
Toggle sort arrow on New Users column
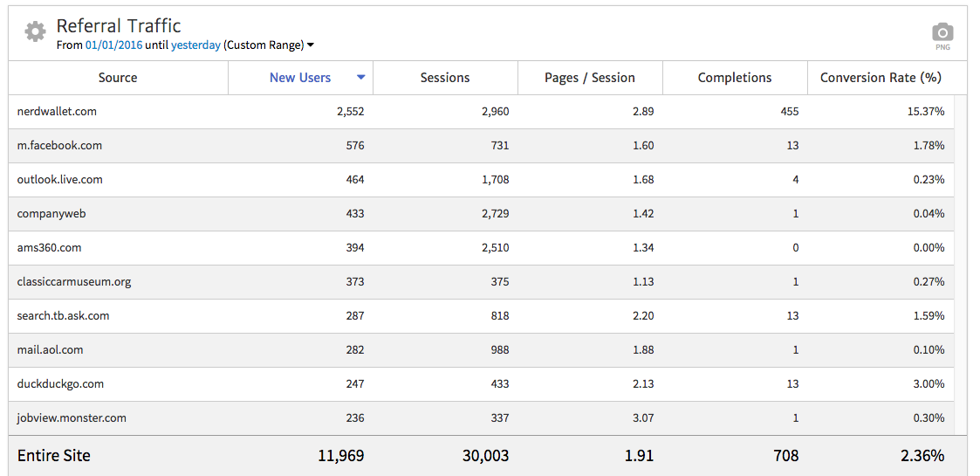click(x=360, y=78)
